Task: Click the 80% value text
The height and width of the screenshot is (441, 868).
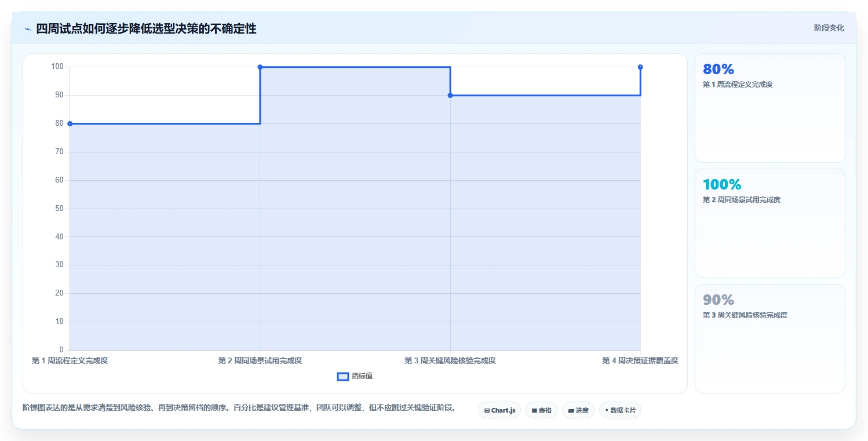Action: (x=719, y=69)
